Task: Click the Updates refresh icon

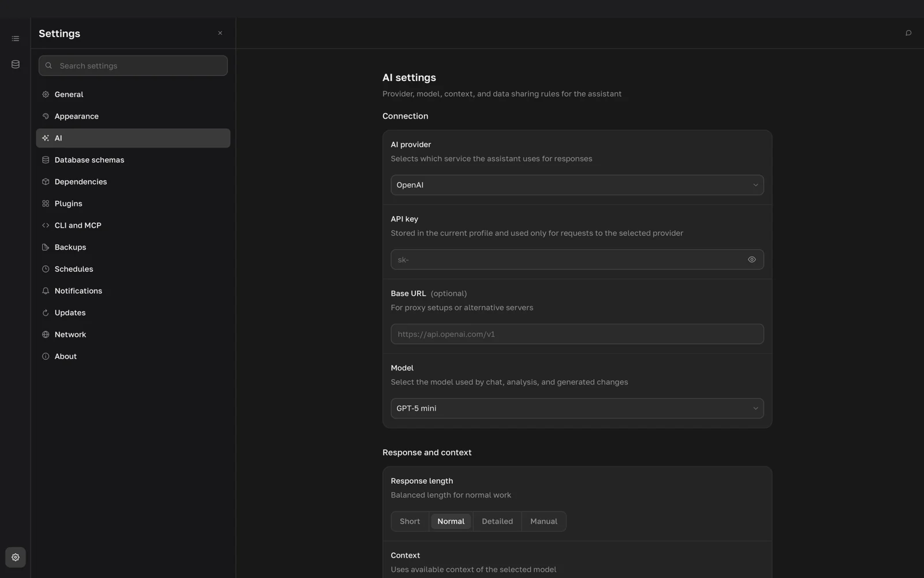Action: pos(46,313)
